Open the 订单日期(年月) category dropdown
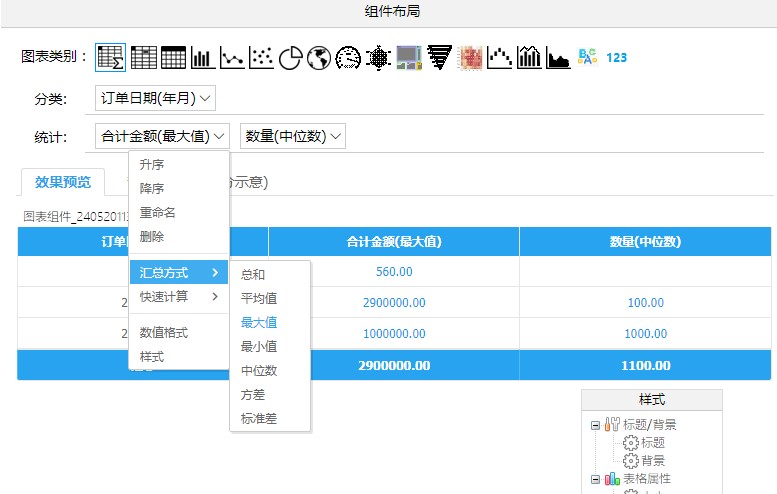Screen dimensions: 777x494 click(155, 98)
